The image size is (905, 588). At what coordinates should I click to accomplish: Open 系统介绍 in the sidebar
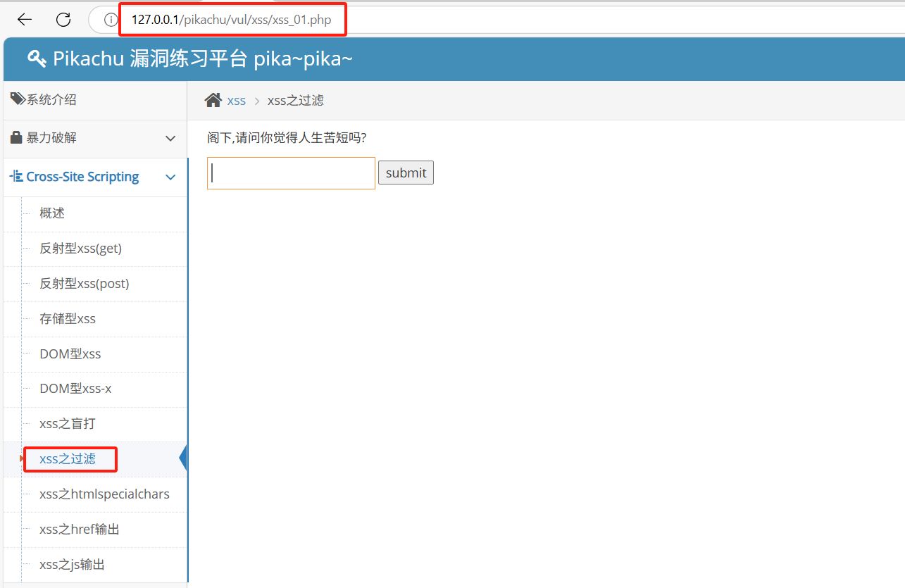pos(51,100)
